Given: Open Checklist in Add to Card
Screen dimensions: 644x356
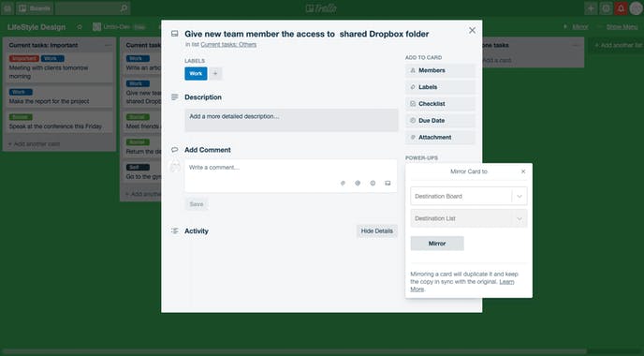Looking at the screenshot, I should tap(440, 104).
